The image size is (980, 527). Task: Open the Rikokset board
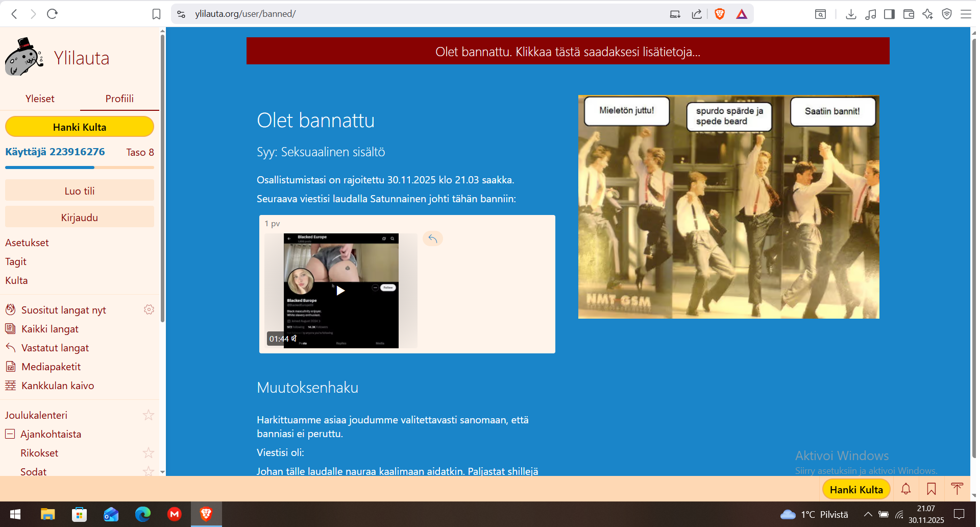[x=39, y=453]
